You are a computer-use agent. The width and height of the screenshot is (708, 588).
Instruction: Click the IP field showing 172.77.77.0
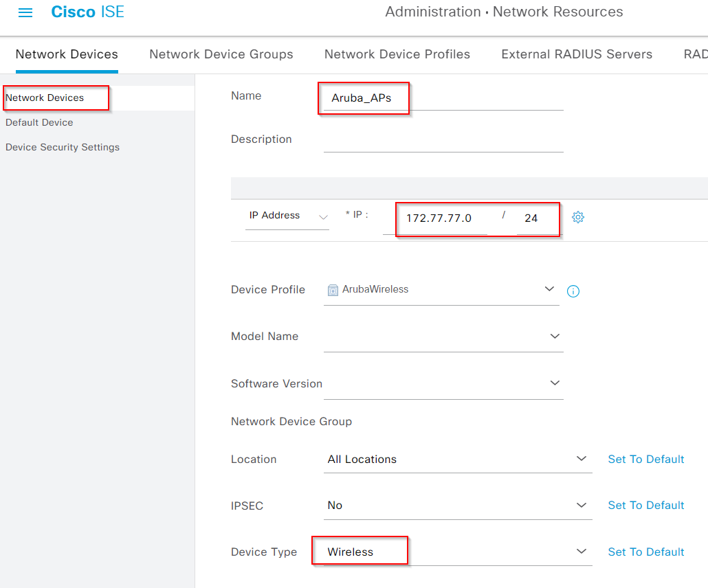(x=435, y=219)
